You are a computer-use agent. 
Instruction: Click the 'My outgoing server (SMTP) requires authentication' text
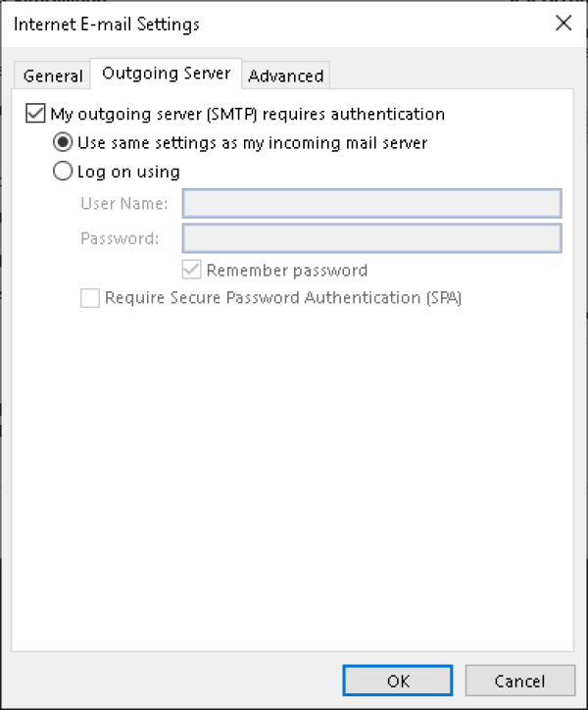pyautogui.click(x=247, y=114)
